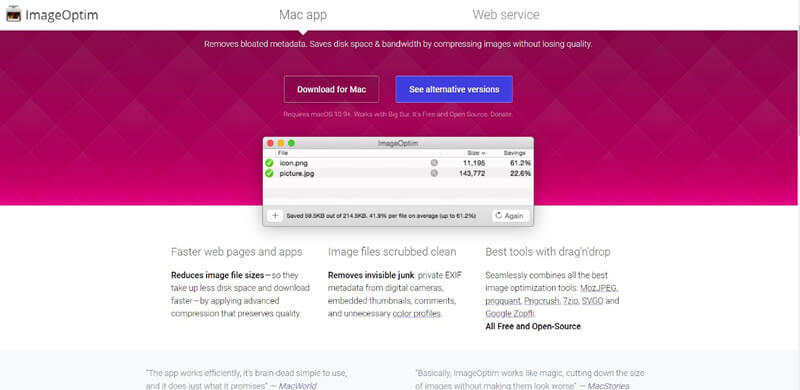Click the plus add-files button
Viewport: 800px width, 390px height.
(275, 215)
